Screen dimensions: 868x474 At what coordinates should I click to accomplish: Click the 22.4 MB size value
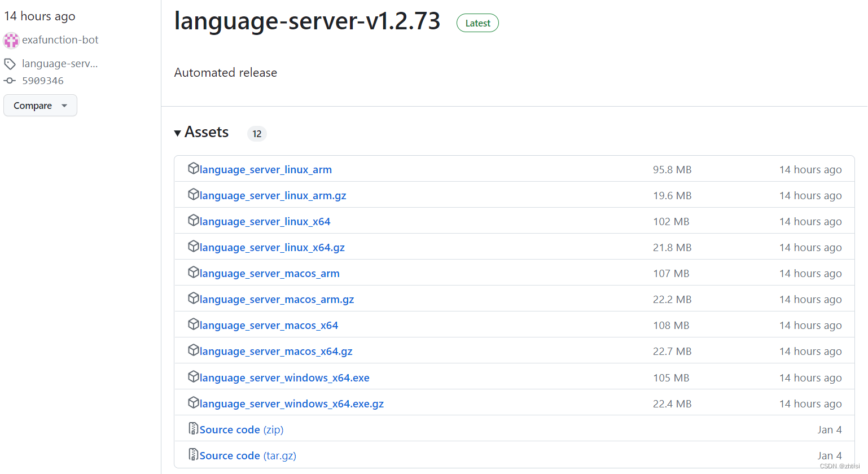(x=672, y=404)
